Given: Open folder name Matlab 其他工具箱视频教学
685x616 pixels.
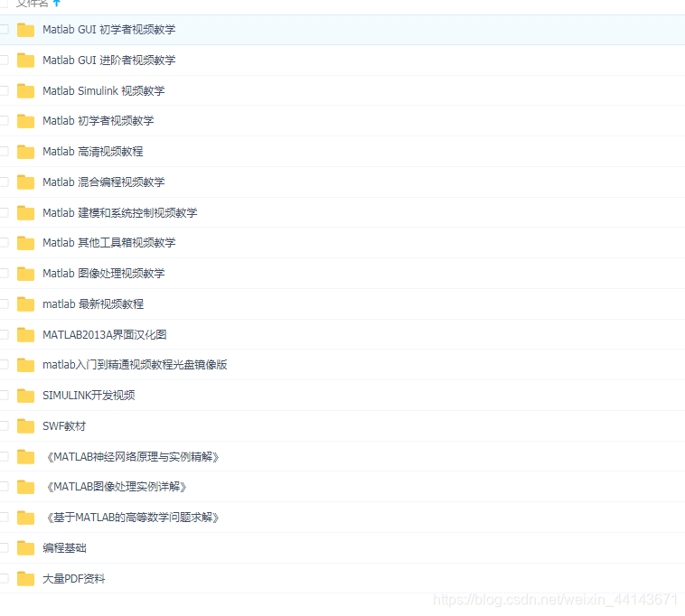Looking at the screenshot, I should [x=108, y=243].
